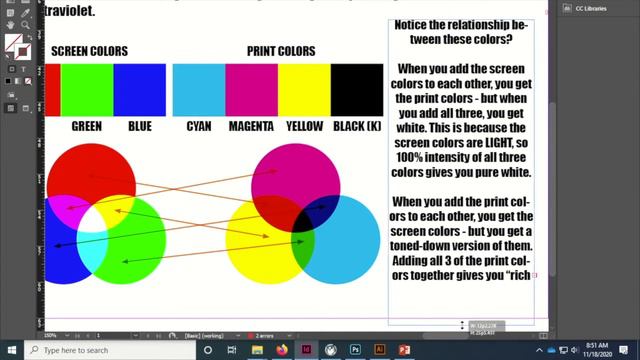The image size is (640, 360).
Task: Click the 2 errors preflight text
Action: pyautogui.click(x=264, y=336)
